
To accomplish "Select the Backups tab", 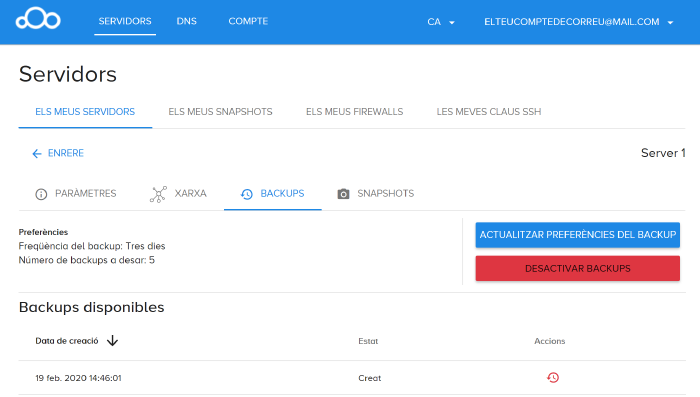I will 272,193.
